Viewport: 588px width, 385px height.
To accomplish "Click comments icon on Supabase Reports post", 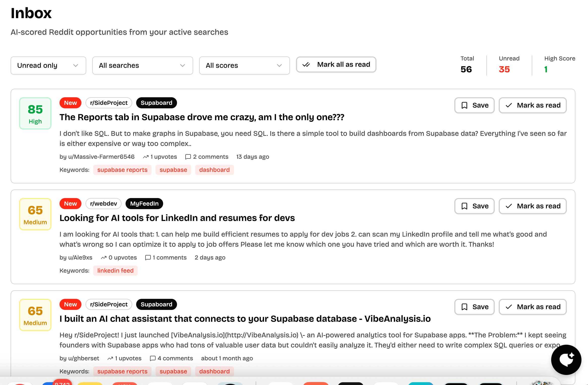I will pyautogui.click(x=188, y=157).
